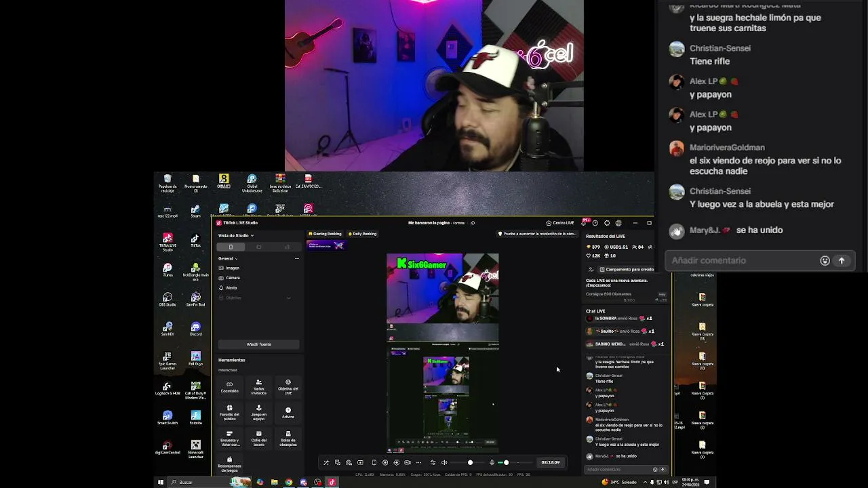Image resolution: width=868 pixels, height=488 pixels.
Task: Open the Favorito del público tool
Action: click(x=229, y=412)
